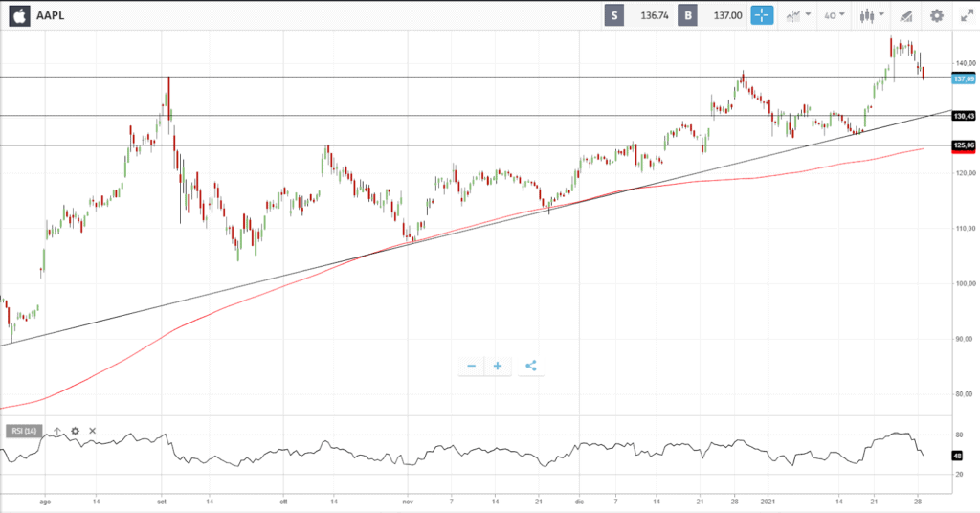Expand chart to full screen
This screenshot has width=980, height=513.
[x=967, y=16]
